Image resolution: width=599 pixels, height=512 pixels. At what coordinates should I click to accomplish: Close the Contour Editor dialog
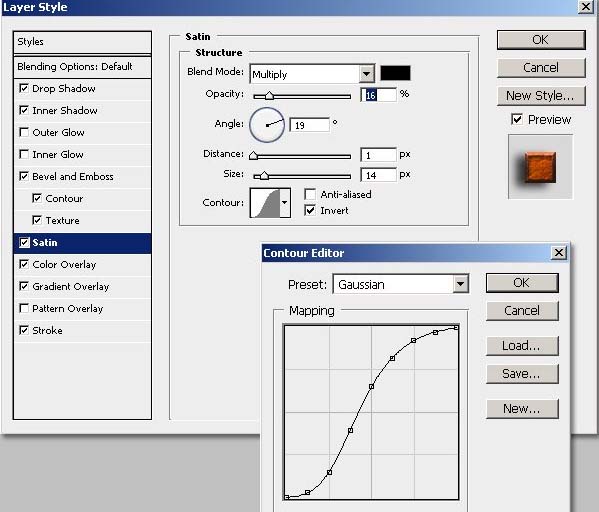[559, 253]
